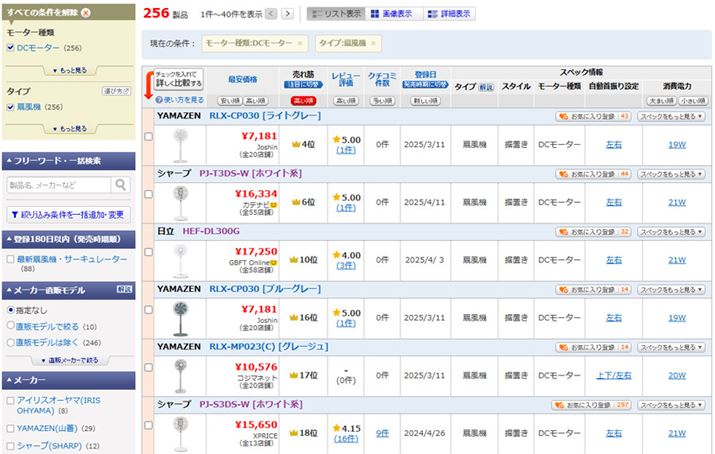This screenshot has height=454, width=715.
Task: Expand もっと見る under モーター種類
Action: [67, 71]
